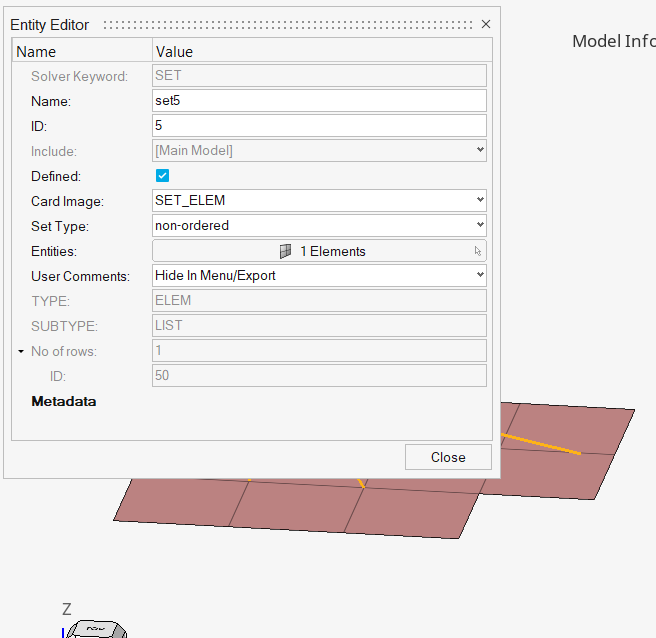Click the Entities label
656x638 pixels.
54,251
